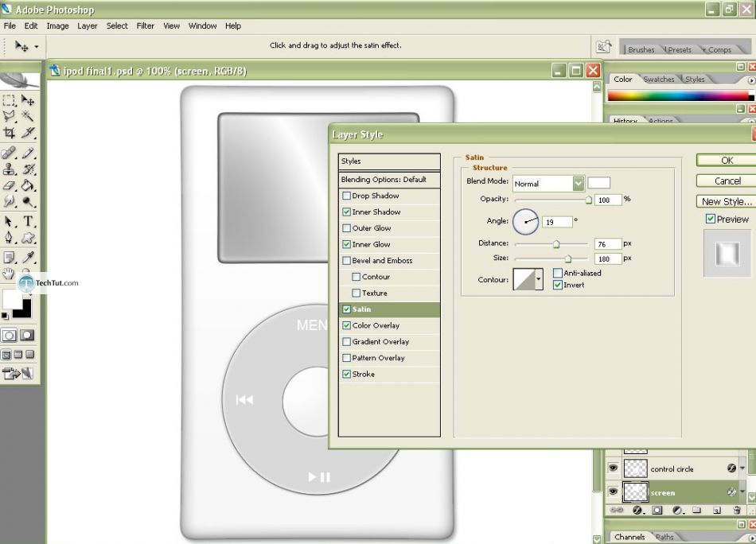This screenshot has height=544, width=756.
Task: Select the Eyedropper tool
Action: (x=28, y=258)
